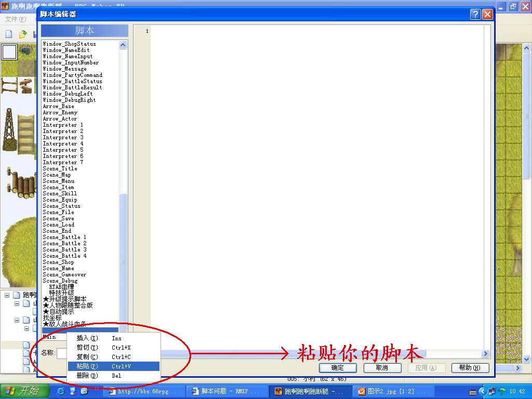Choose 复制 (Copy) from the context menu
The height and width of the screenshot is (399, 532).
(113, 357)
